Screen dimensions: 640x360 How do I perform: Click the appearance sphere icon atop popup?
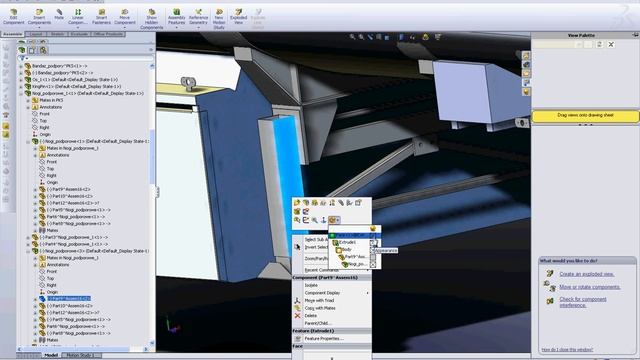tap(373, 229)
